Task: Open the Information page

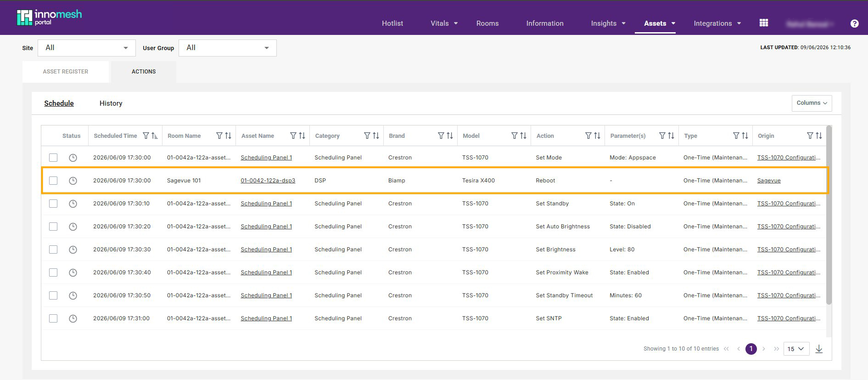Action: (545, 23)
